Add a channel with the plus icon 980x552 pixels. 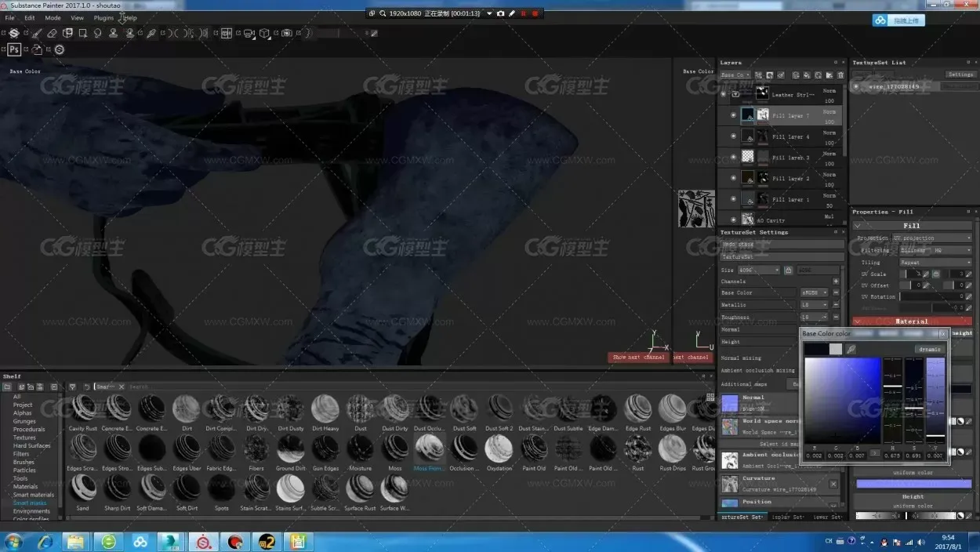pos(836,281)
